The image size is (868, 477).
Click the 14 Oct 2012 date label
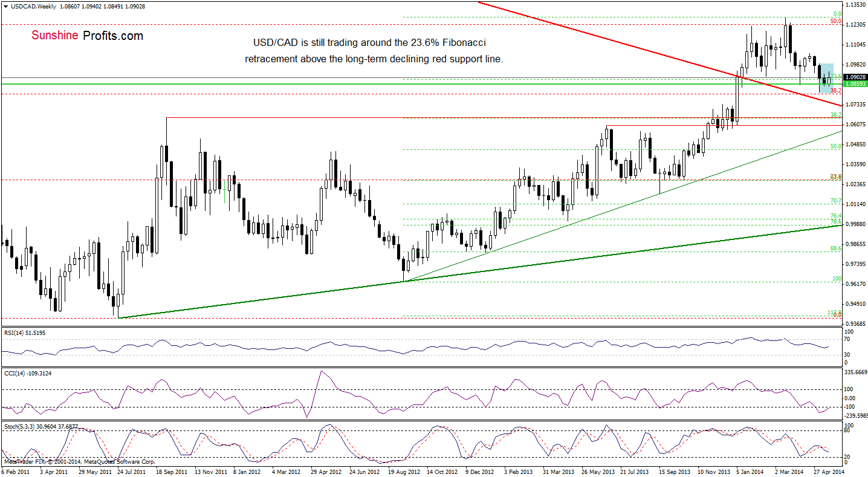tap(442, 471)
